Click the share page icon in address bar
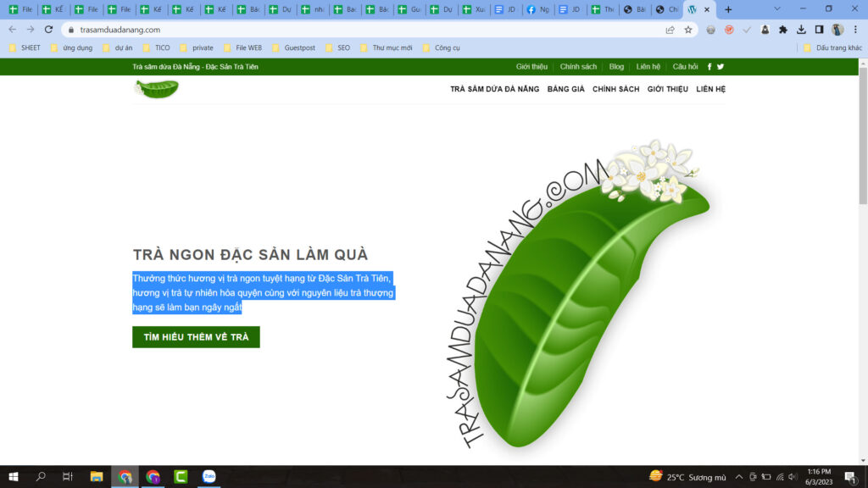This screenshot has height=488, width=868. [x=670, y=30]
